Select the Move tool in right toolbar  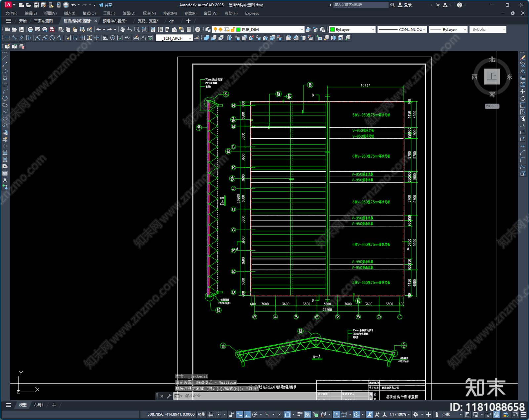click(x=523, y=91)
